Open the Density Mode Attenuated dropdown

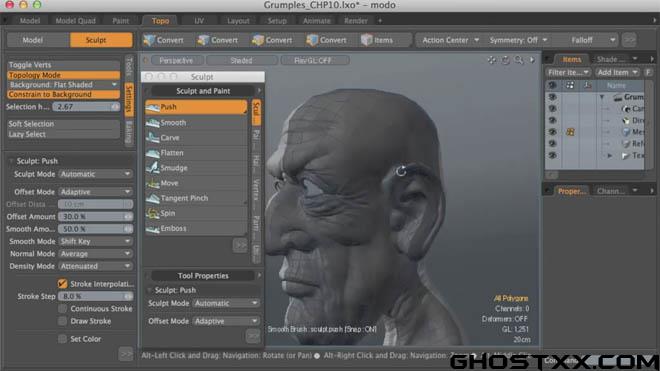click(x=95, y=266)
